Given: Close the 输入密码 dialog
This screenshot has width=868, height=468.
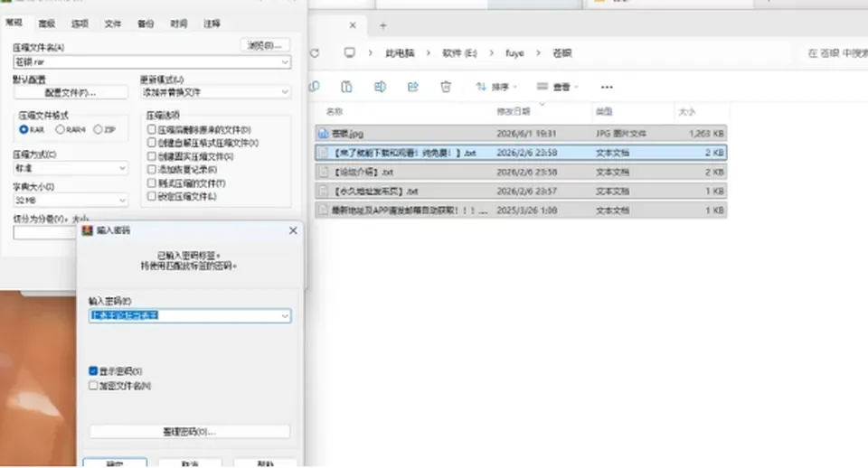Looking at the screenshot, I should [x=293, y=230].
